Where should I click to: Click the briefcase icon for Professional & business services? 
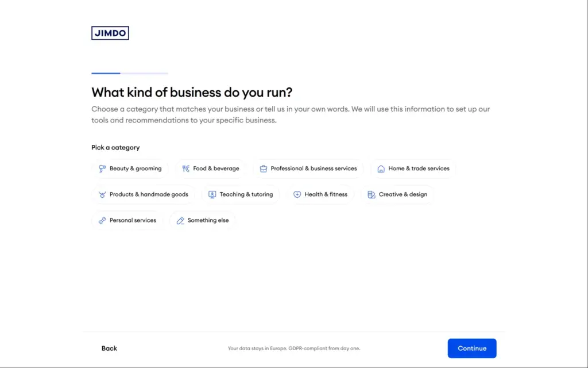click(x=263, y=168)
